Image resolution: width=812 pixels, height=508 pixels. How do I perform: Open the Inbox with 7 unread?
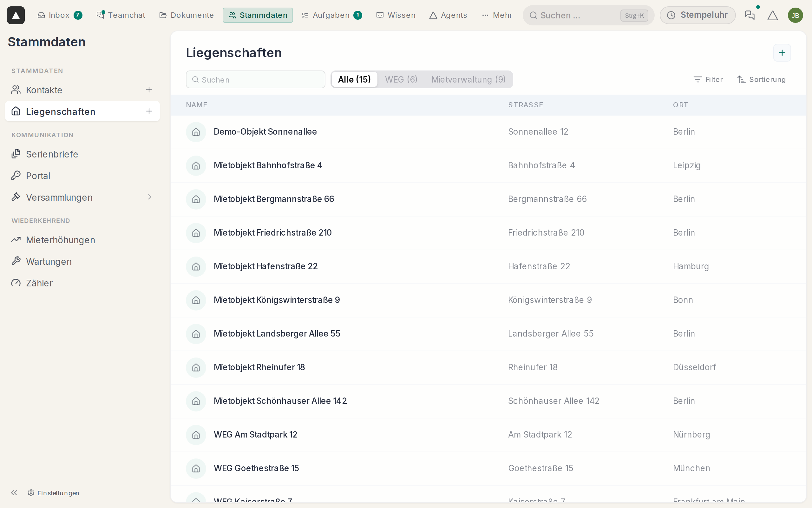(x=60, y=15)
